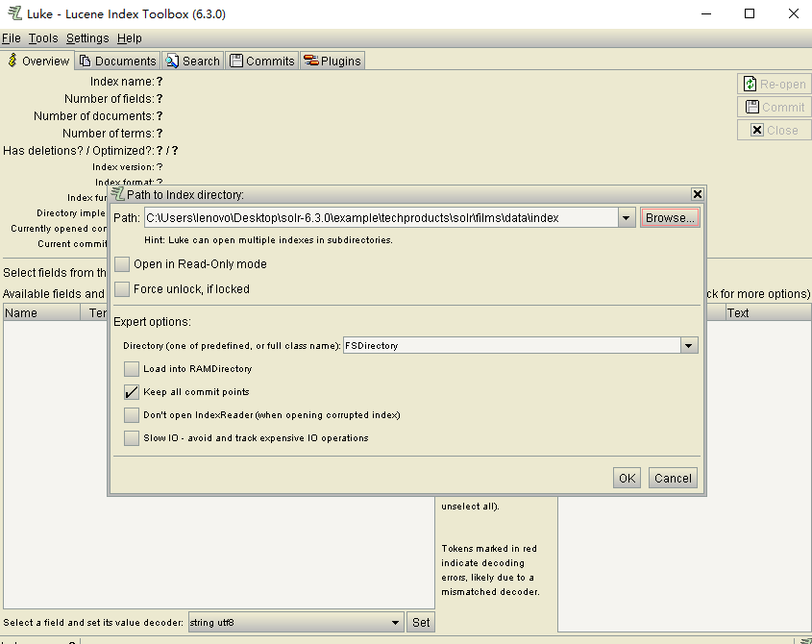Click the Commit button with disk icon

775,108
